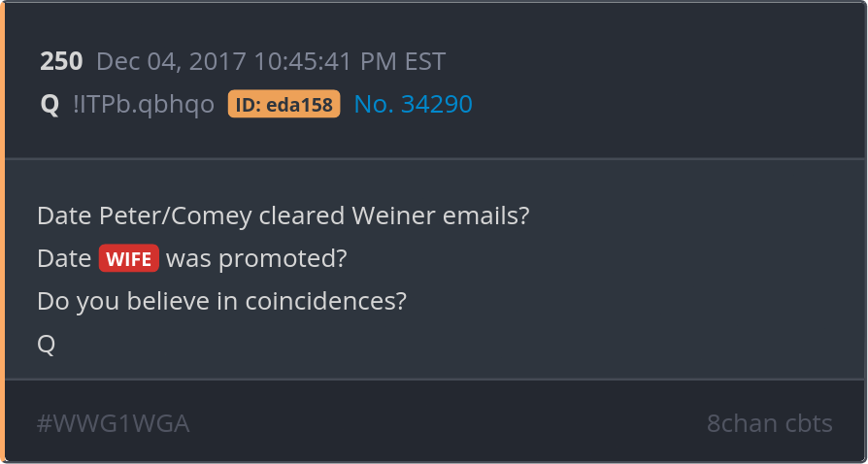This screenshot has height=464, width=868.
Task: Click the cbts board name in footer
Action: pos(808,423)
